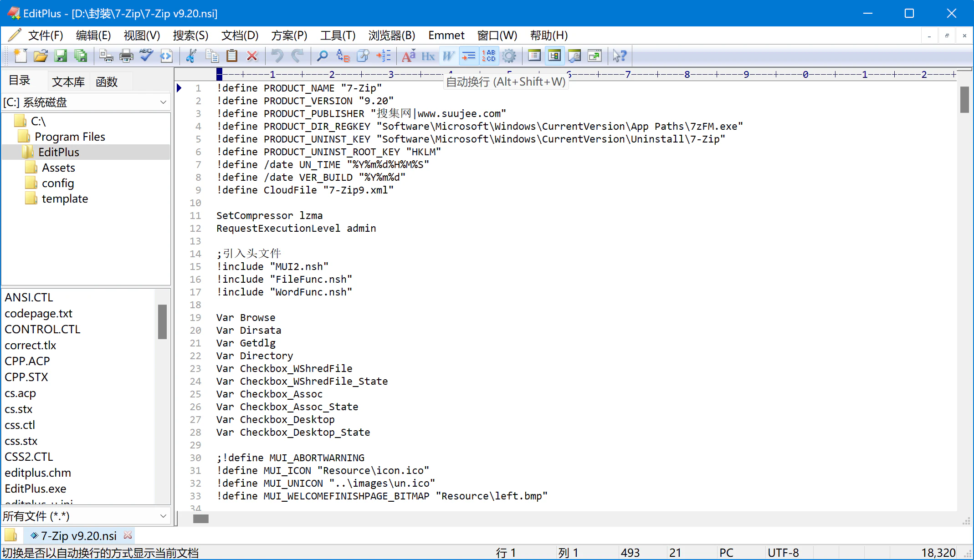Screen dimensions: 974x560
Task: Expand the template folder in tree
Action: (65, 199)
